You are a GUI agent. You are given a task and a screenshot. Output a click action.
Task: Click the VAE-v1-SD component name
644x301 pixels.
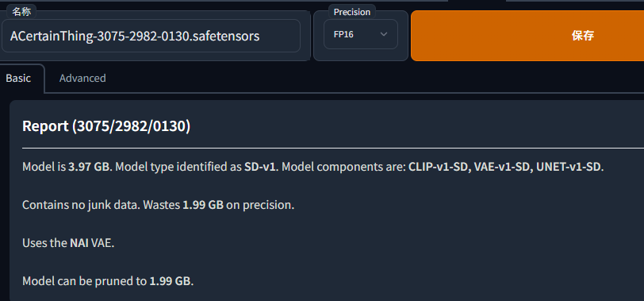(x=503, y=167)
